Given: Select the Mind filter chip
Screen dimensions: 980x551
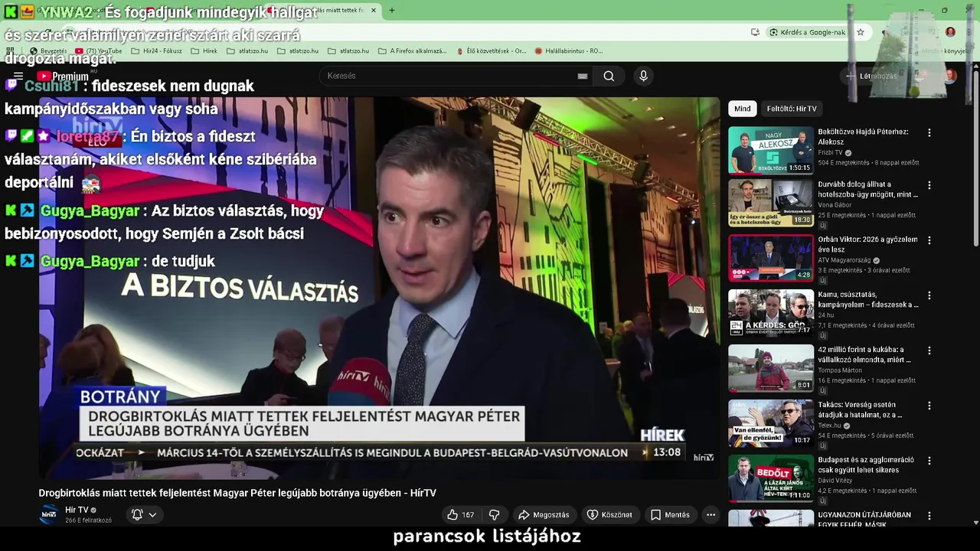Looking at the screenshot, I should pos(743,109).
